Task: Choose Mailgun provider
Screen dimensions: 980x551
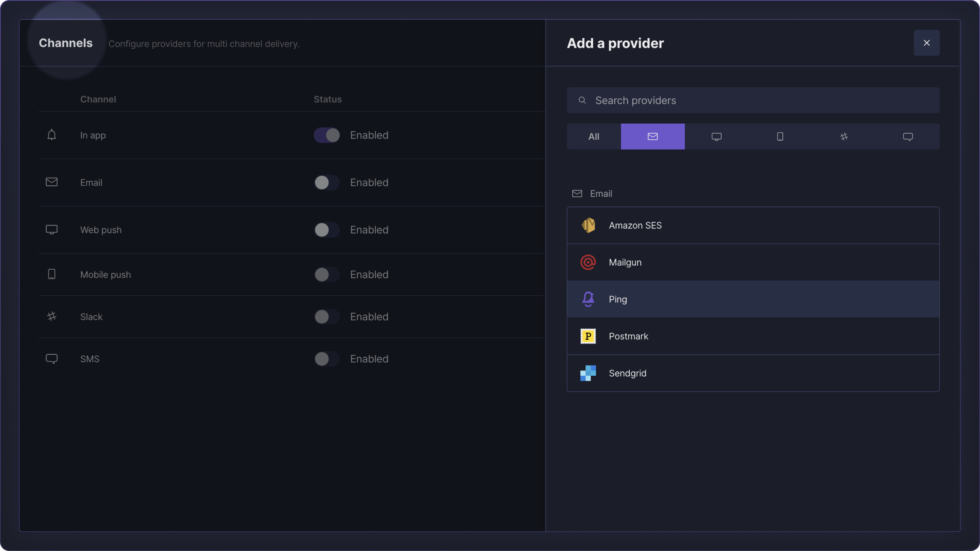Action: (x=753, y=262)
